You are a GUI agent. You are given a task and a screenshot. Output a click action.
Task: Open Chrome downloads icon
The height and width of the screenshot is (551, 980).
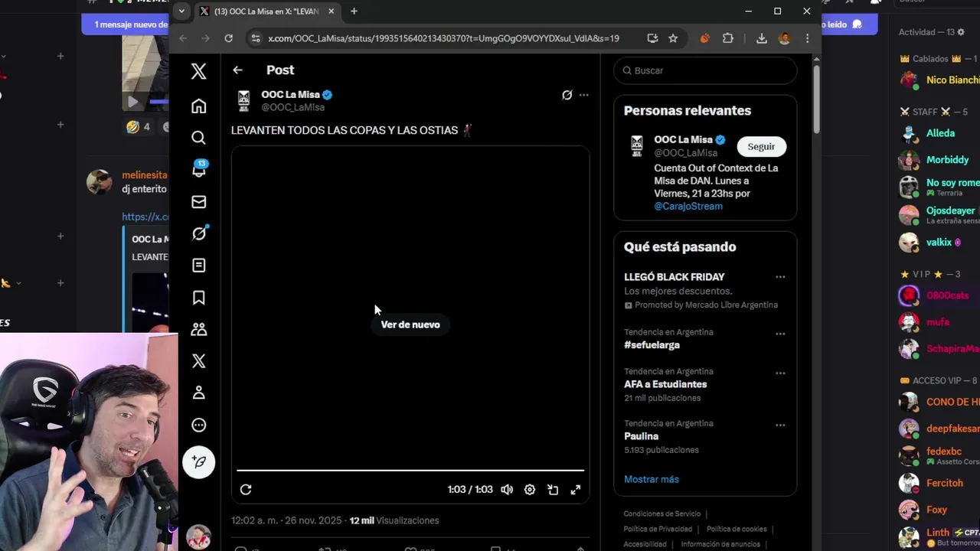click(x=761, y=38)
